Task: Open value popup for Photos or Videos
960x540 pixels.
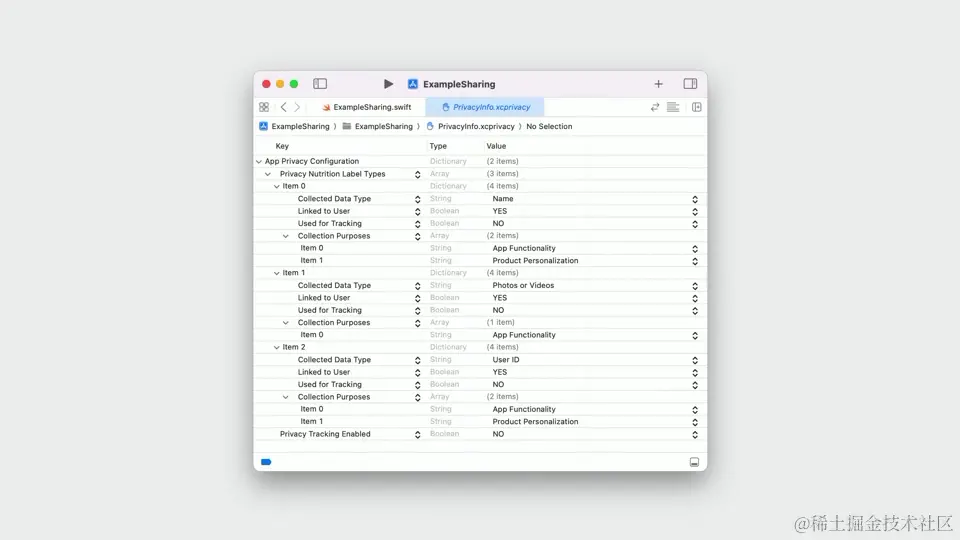Action: click(695, 286)
